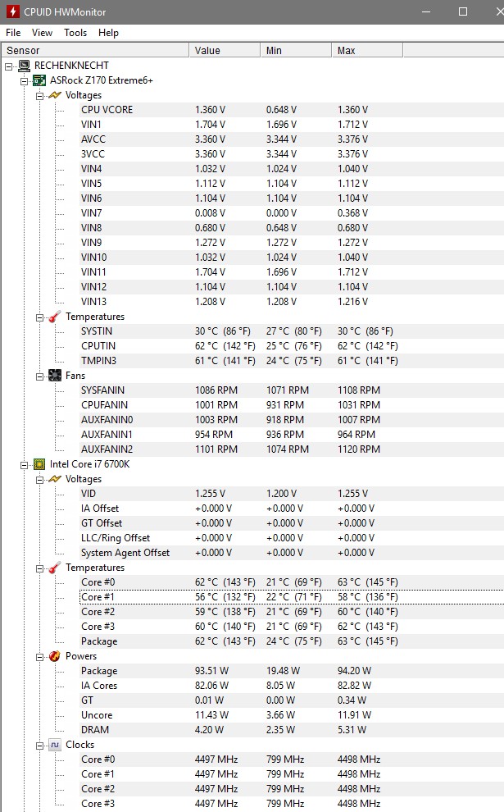Select the VID voltage row
504x812 pixels.
pos(291,494)
